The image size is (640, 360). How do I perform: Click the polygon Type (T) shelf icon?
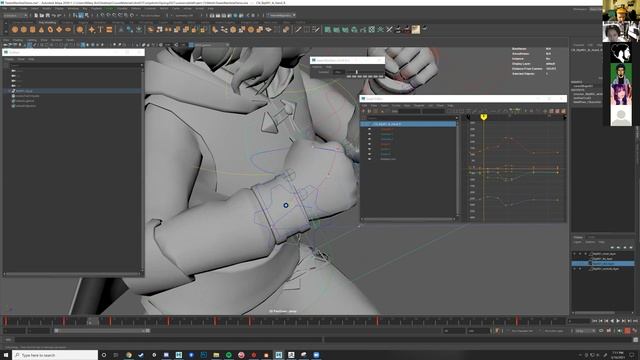100,29
